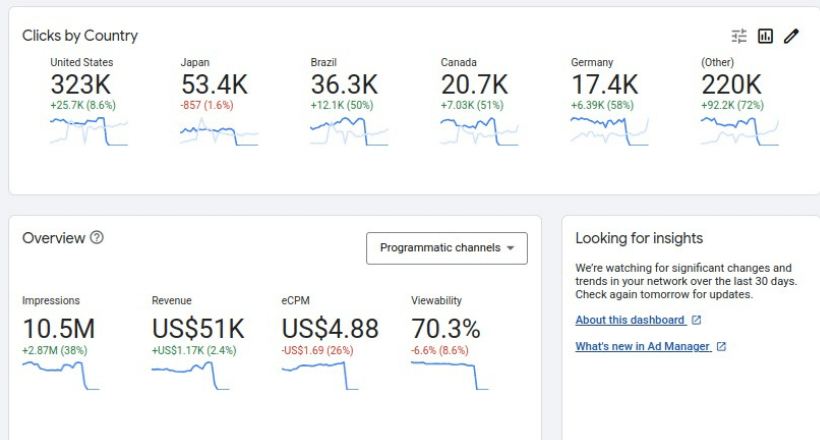The height and width of the screenshot is (440, 820).
Task: Click the pencil edit icon
Action: tap(791, 36)
